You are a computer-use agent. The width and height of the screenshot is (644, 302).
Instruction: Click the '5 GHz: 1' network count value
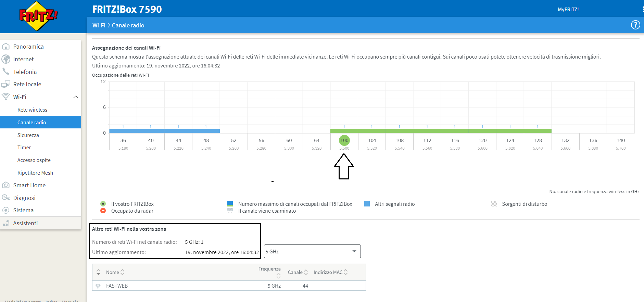[x=194, y=242]
